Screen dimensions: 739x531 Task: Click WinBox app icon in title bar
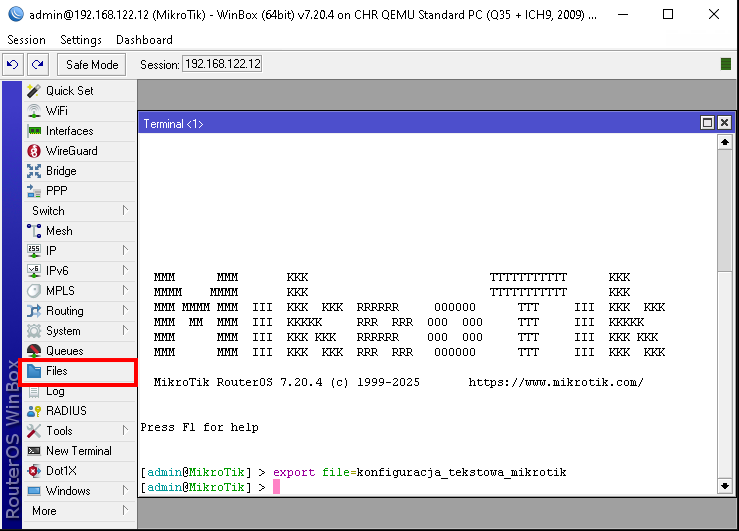[16, 14]
